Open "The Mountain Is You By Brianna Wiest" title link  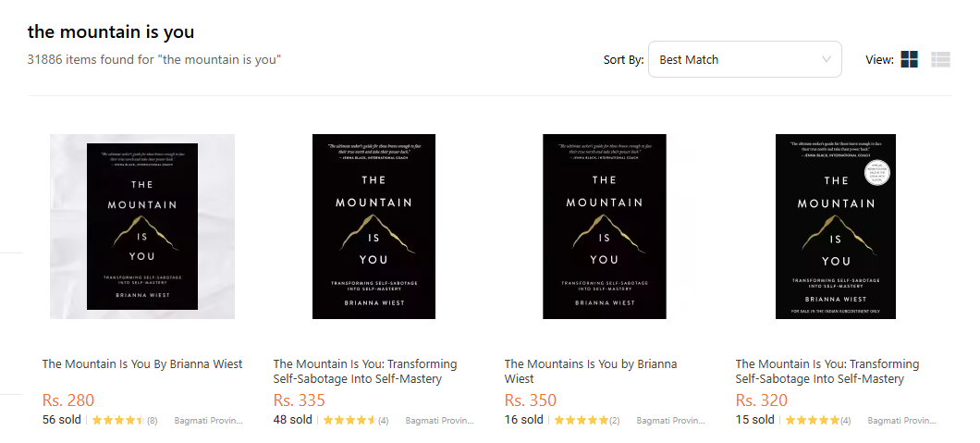pos(142,363)
